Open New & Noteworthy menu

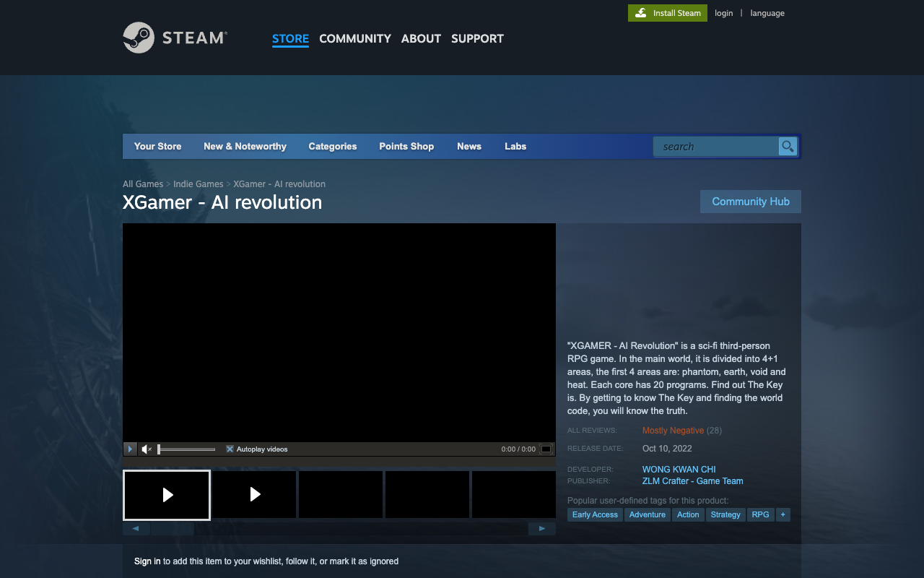(245, 146)
